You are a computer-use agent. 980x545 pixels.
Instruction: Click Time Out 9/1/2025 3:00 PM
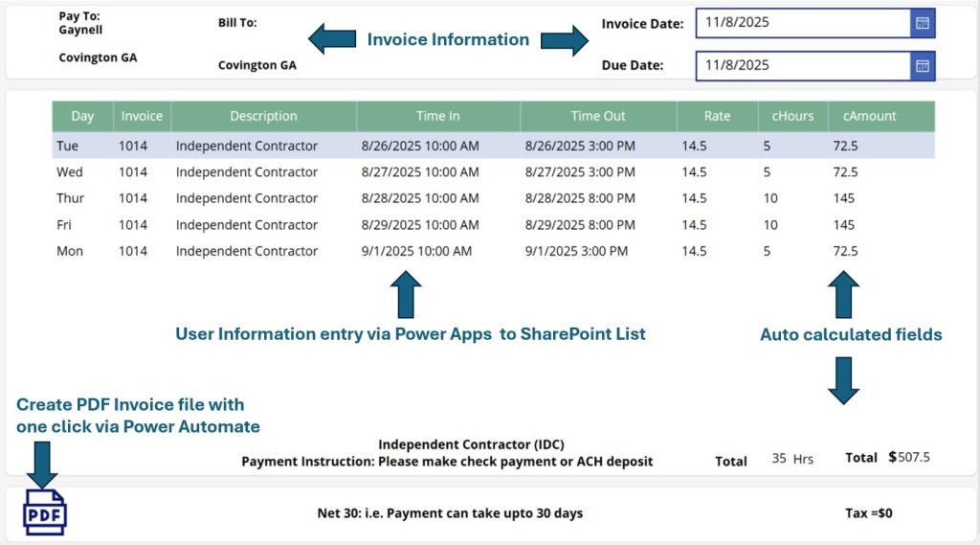point(576,251)
